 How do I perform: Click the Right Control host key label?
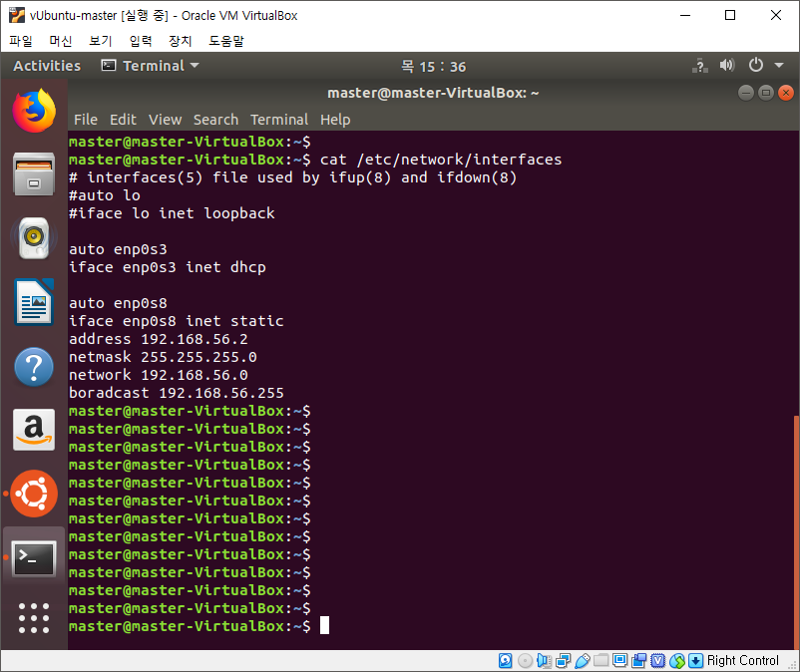point(742,661)
